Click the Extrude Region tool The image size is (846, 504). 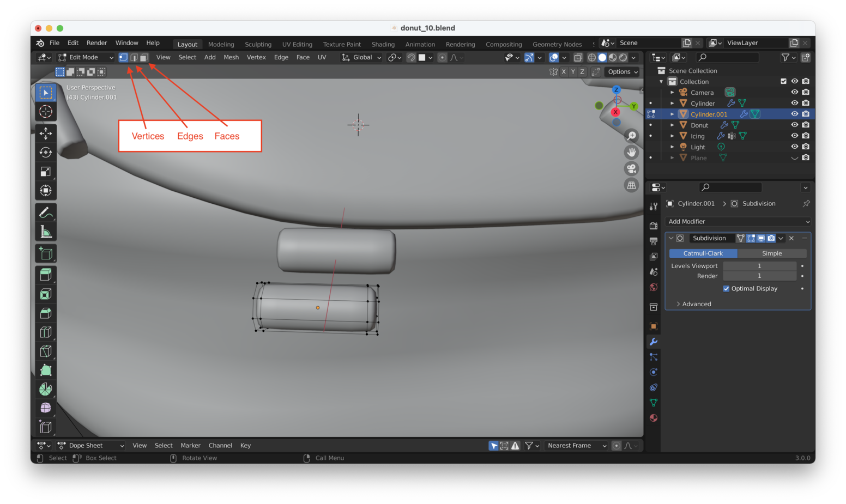46,275
